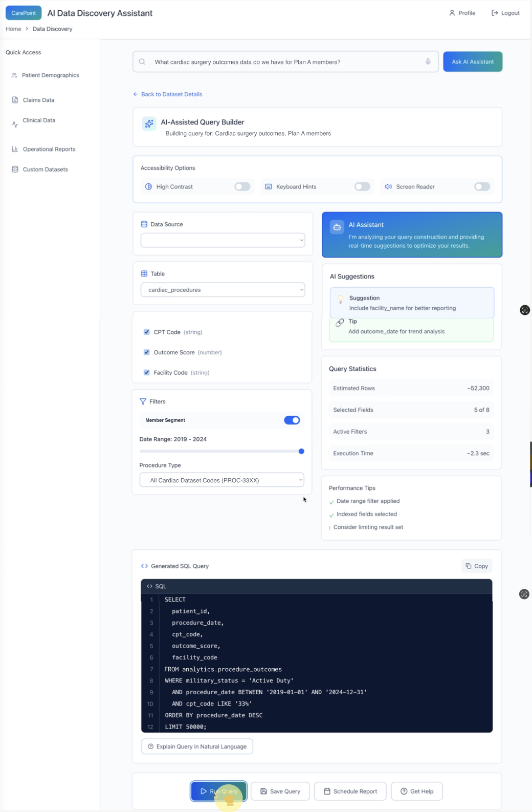Uncheck the Facility Code checkbox

coord(147,372)
